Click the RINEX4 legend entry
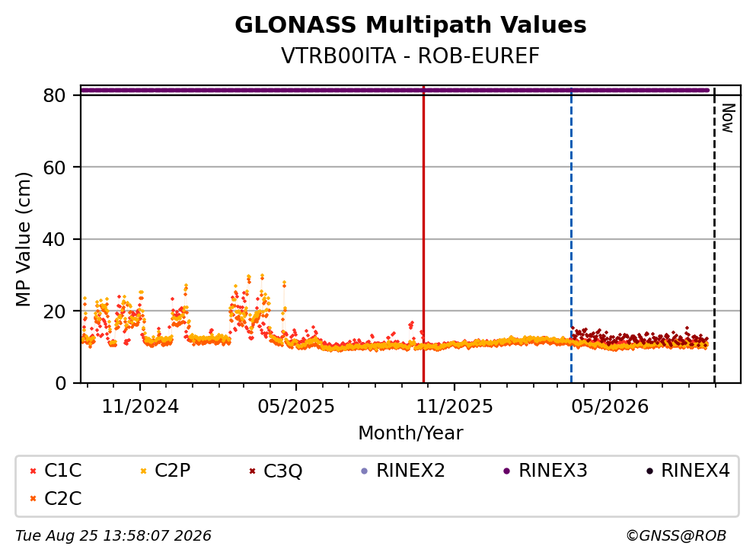The height and width of the screenshot is (559, 756). (688, 470)
